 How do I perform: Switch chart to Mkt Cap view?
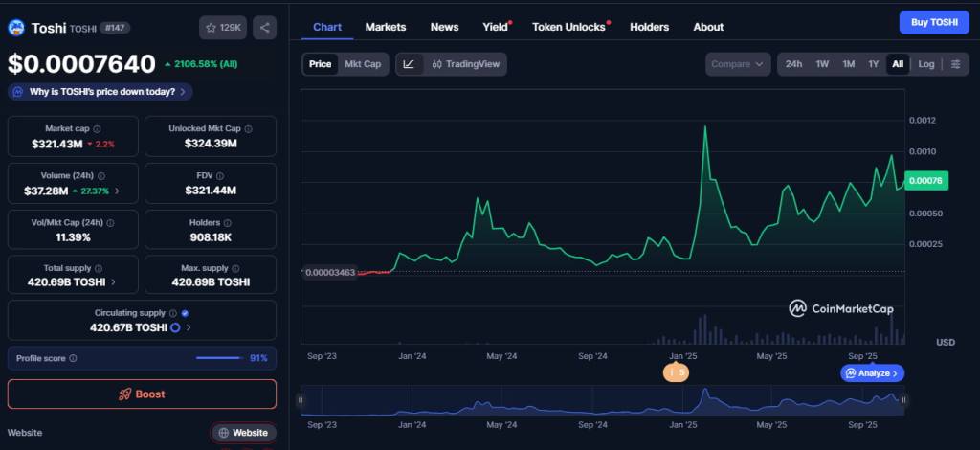(x=363, y=64)
